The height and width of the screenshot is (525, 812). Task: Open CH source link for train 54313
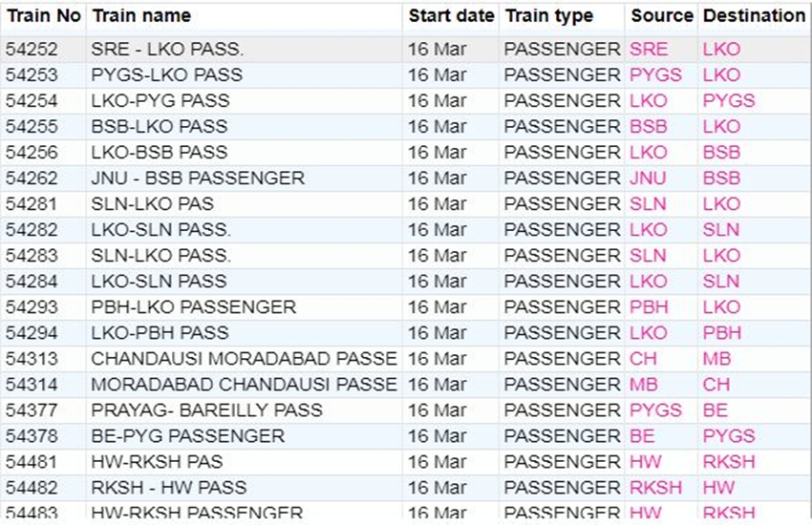pyautogui.click(x=643, y=358)
